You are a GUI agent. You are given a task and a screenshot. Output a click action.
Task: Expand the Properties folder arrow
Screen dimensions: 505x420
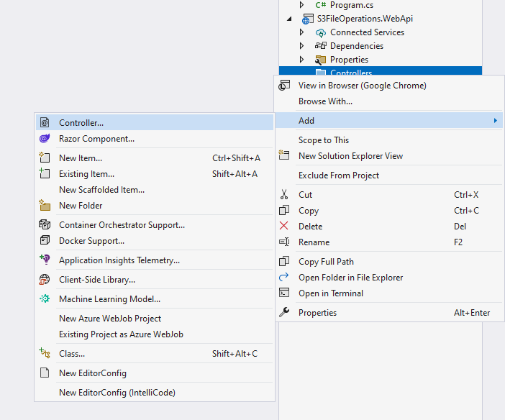[302, 60]
